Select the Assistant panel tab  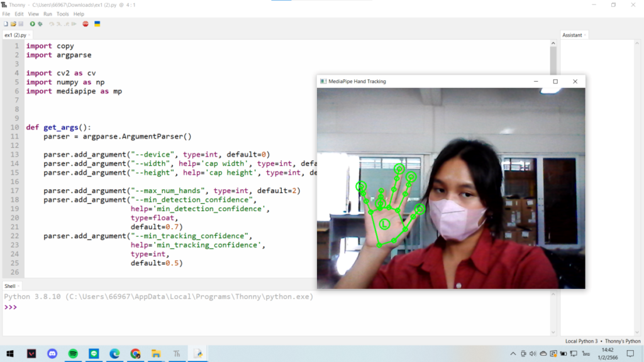pos(572,35)
